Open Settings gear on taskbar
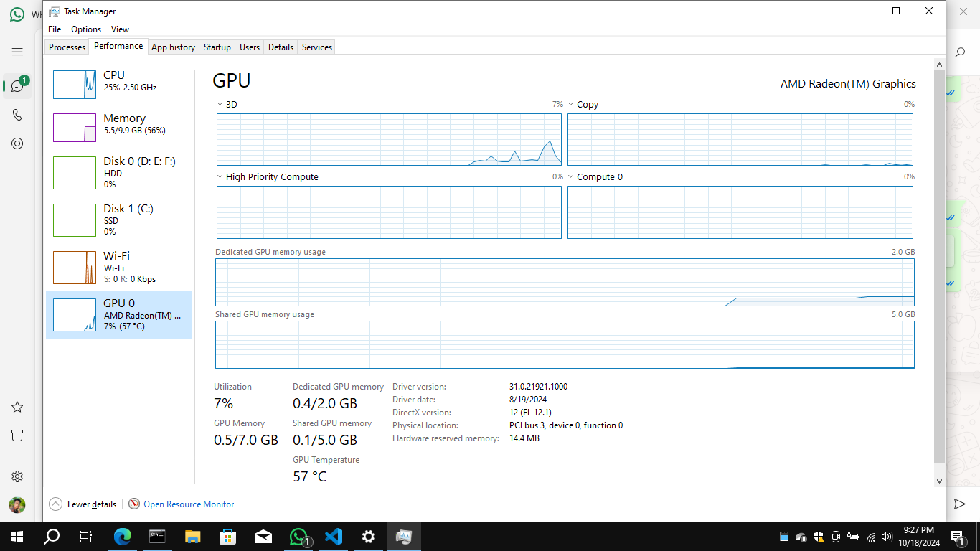The image size is (980, 551). pyautogui.click(x=369, y=537)
